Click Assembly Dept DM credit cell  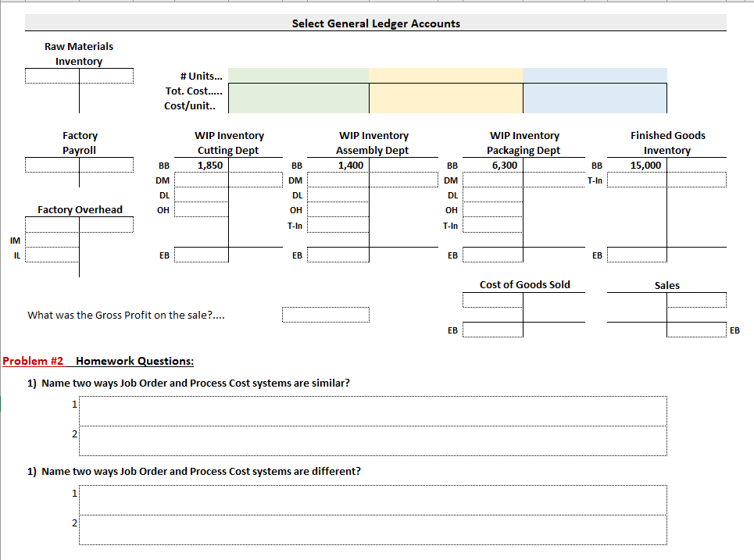pyautogui.click(x=404, y=180)
